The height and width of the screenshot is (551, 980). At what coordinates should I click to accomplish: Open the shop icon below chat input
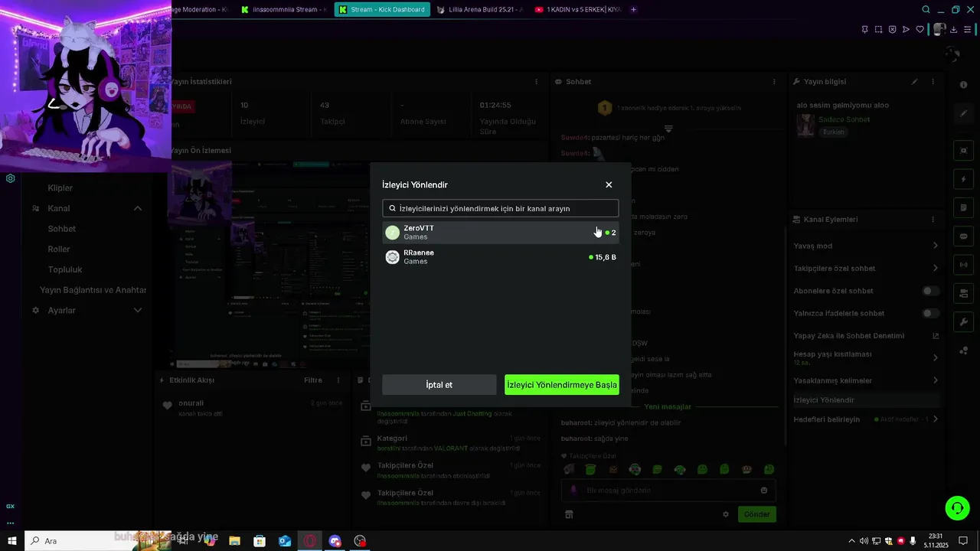point(569,514)
